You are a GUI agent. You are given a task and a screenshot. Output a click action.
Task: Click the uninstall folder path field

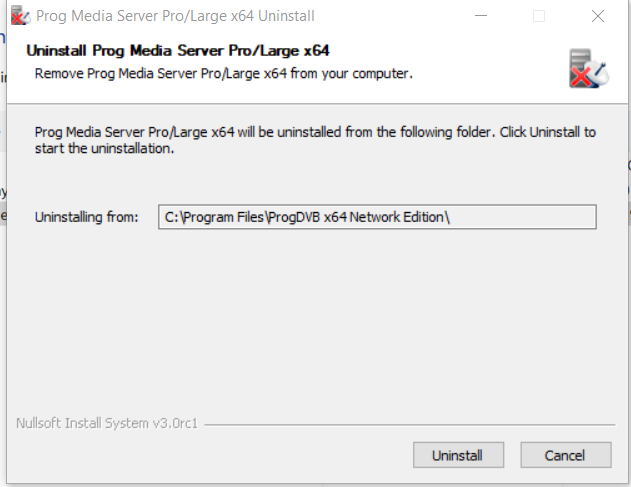pos(377,217)
